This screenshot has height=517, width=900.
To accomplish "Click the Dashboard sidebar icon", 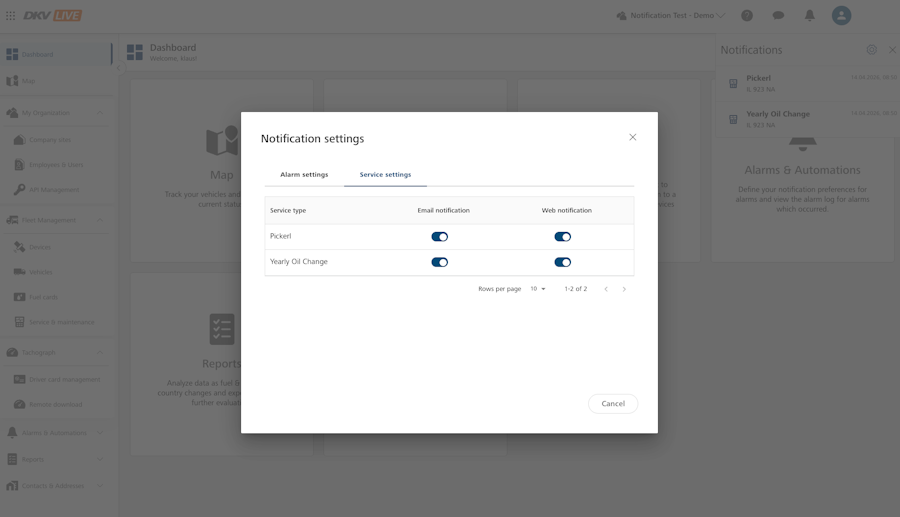I will [12, 55].
